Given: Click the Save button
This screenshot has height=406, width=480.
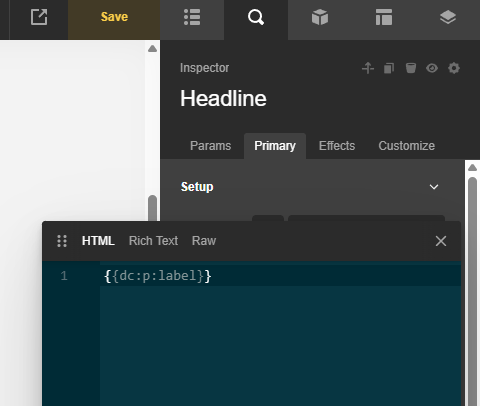Looking at the screenshot, I should [x=114, y=17].
